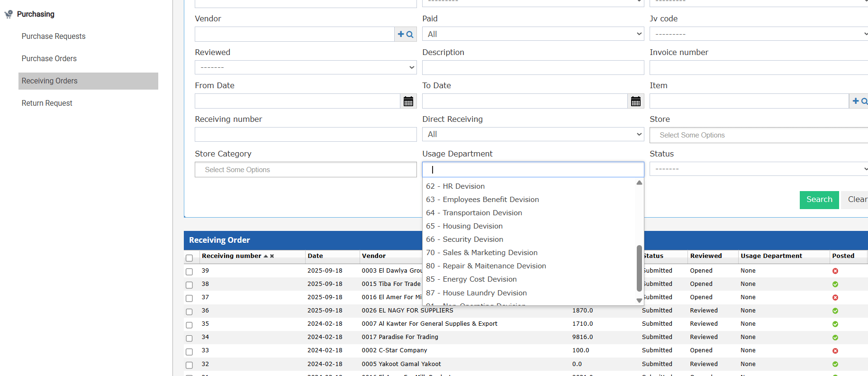Check the box for receiving order 34
Viewport: 868px width, 376px height.
click(x=190, y=338)
